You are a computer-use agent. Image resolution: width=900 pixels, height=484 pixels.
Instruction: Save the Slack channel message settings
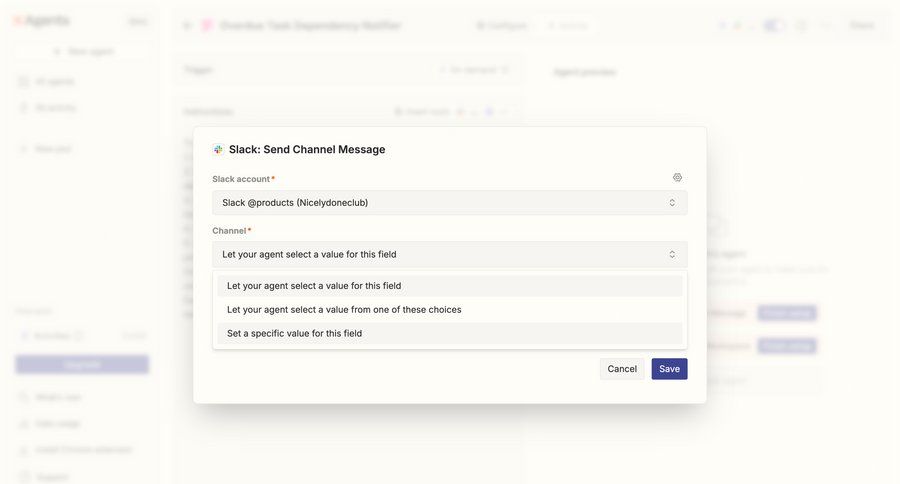(x=669, y=369)
